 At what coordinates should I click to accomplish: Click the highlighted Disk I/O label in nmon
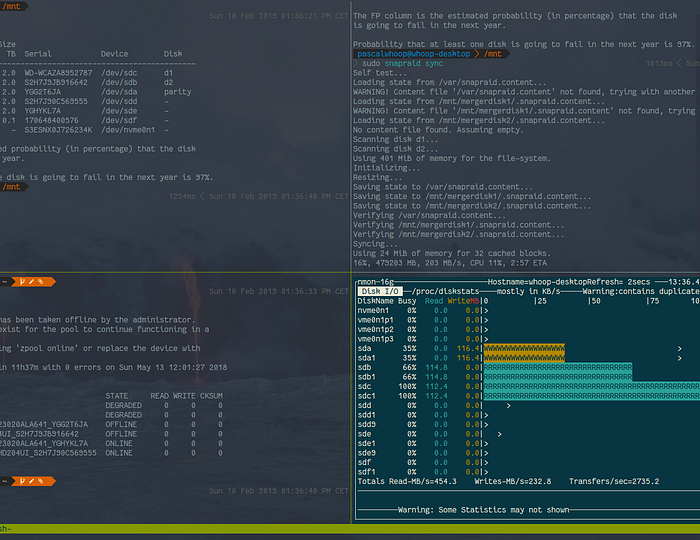(380, 291)
